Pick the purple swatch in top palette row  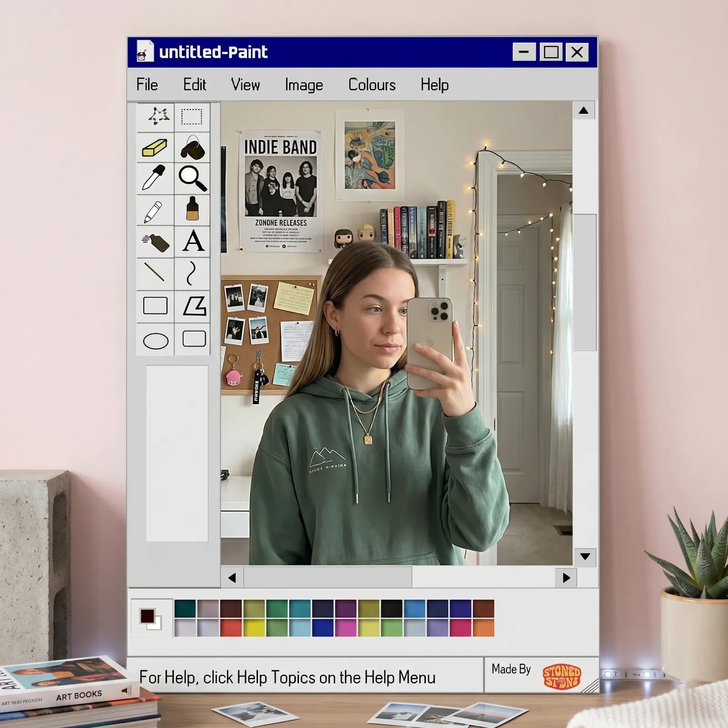tap(346, 609)
